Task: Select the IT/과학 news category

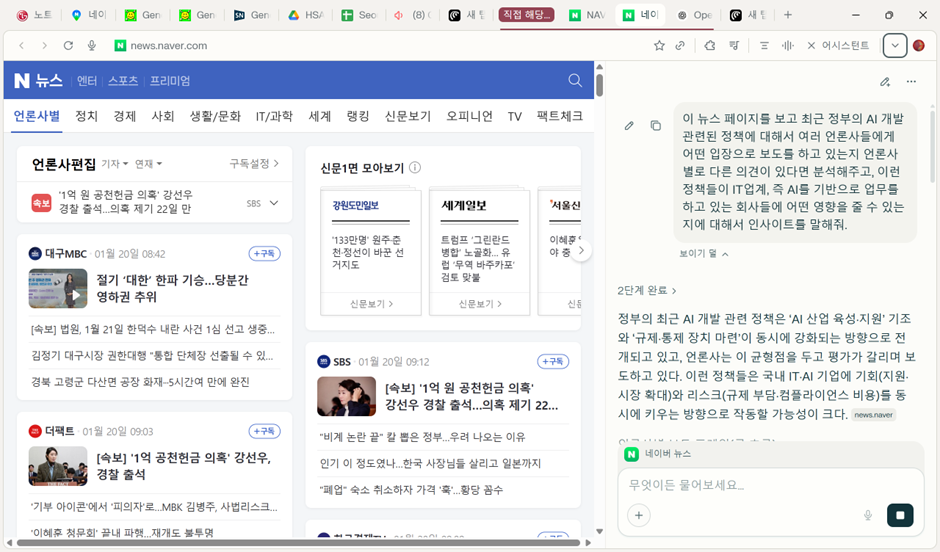Action: (274, 116)
